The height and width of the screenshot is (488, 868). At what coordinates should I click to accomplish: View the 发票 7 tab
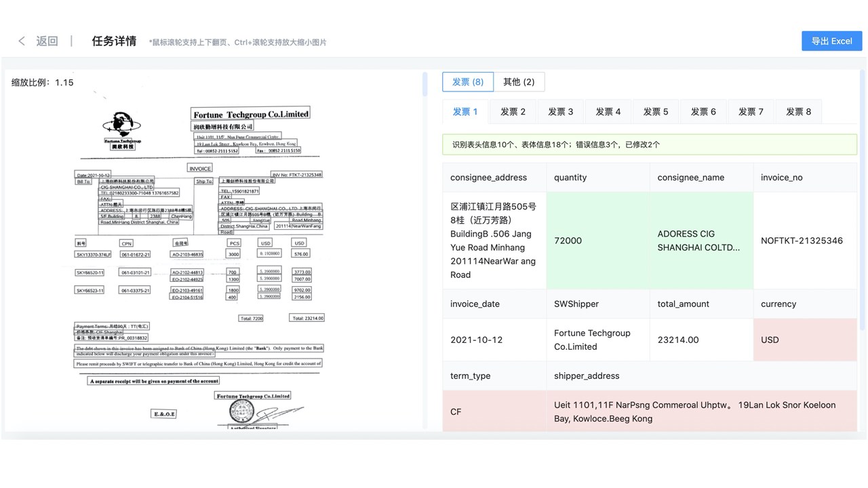coord(751,112)
